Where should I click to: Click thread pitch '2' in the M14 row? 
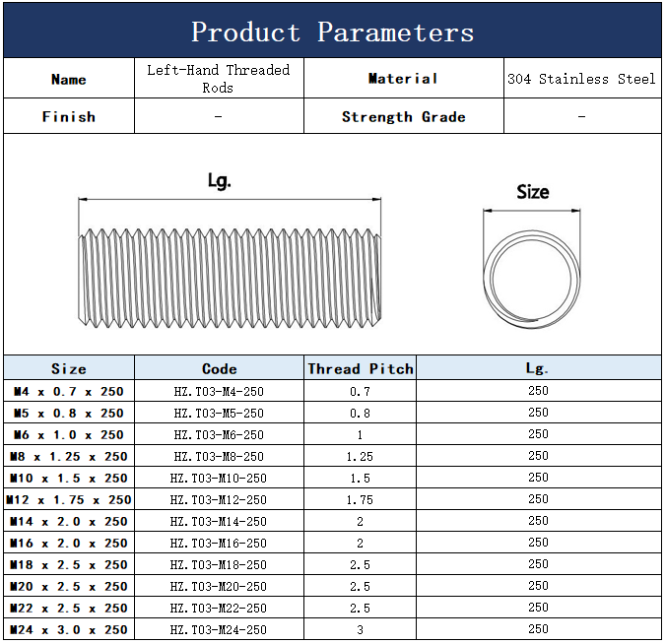(361, 521)
